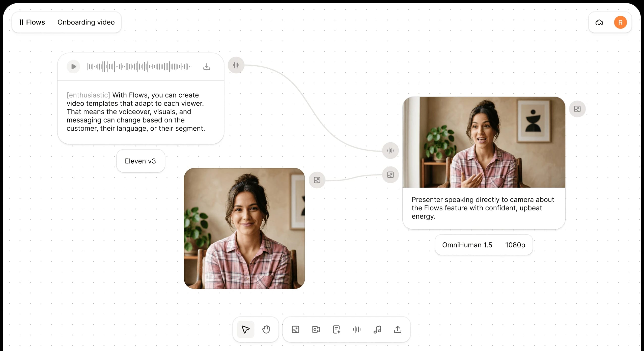
Task: Open the image generation tool
Action: tap(295, 329)
